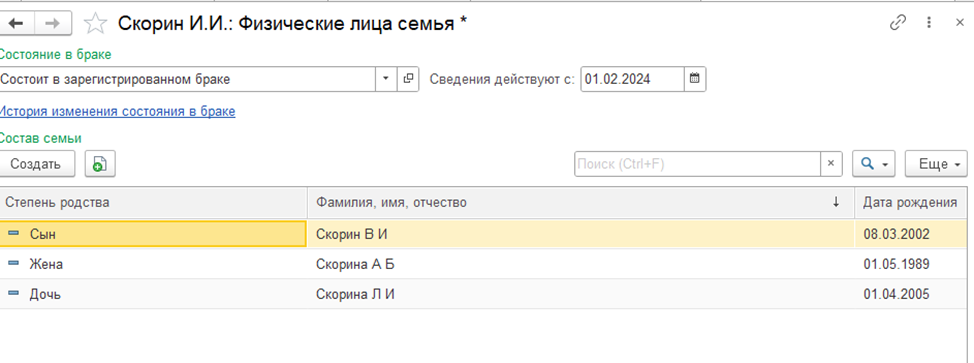Click the copy-record icon with green plus

pyautogui.click(x=100, y=164)
